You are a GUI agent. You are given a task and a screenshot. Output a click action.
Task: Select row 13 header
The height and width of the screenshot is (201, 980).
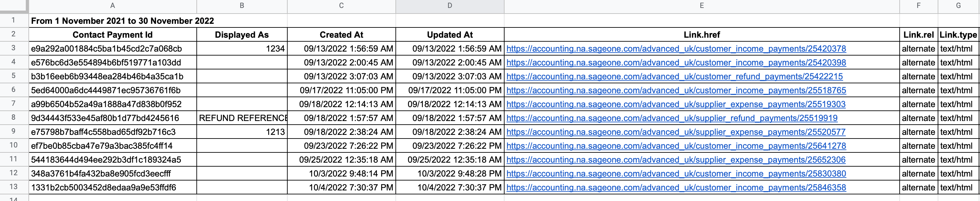14,187
